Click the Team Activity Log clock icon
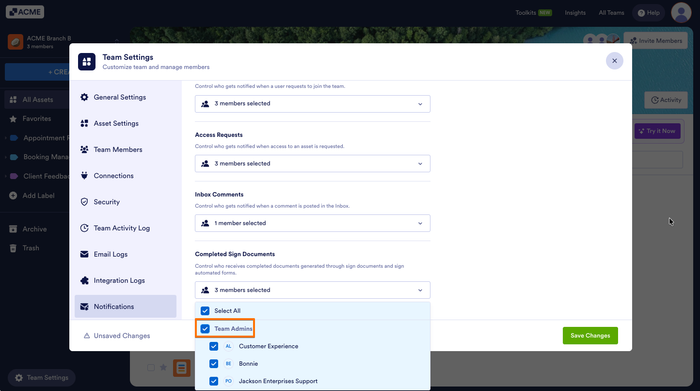This screenshot has height=391, width=700. click(84, 228)
